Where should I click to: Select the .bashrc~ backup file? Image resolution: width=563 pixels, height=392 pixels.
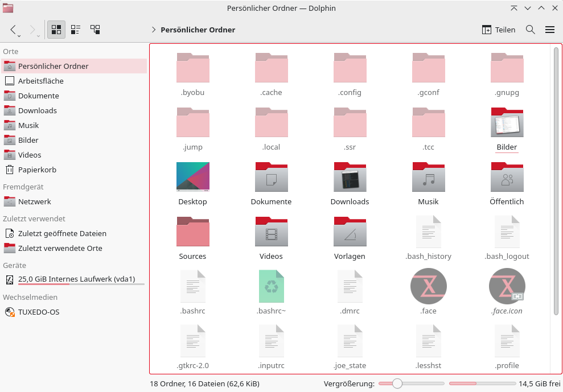(272, 286)
